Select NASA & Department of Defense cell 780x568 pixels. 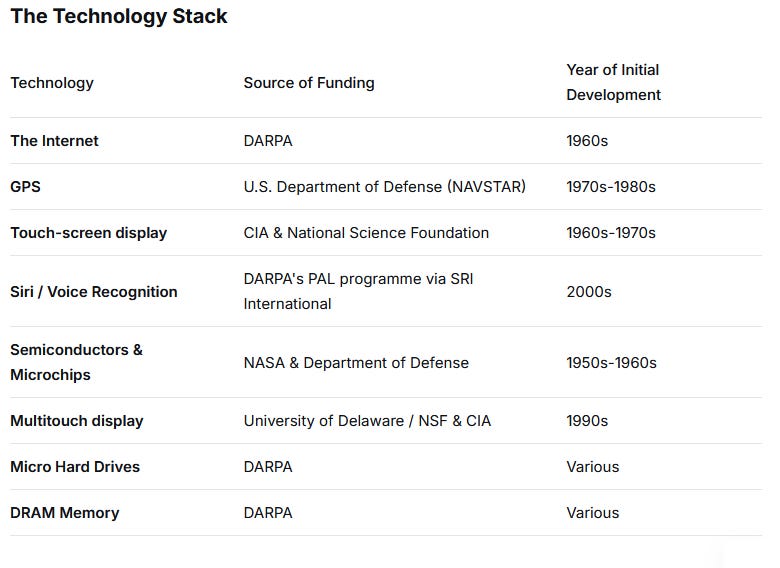[x=356, y=363]
